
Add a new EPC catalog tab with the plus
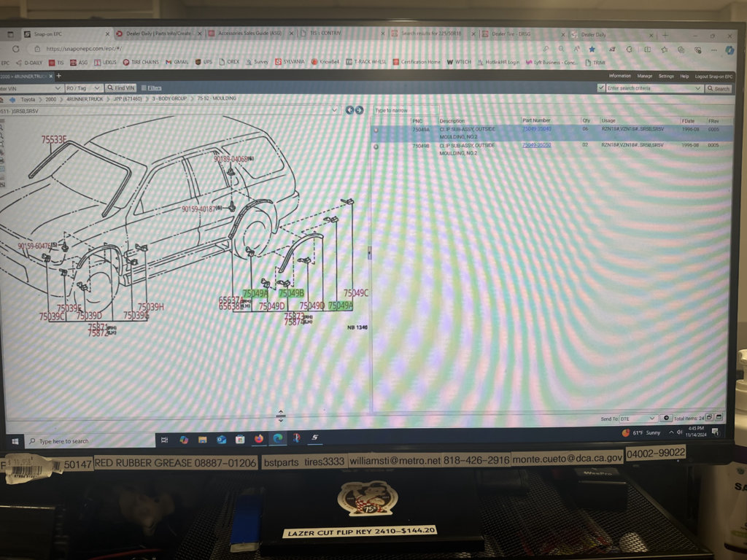pyautogui.click(x=58, y=76)
